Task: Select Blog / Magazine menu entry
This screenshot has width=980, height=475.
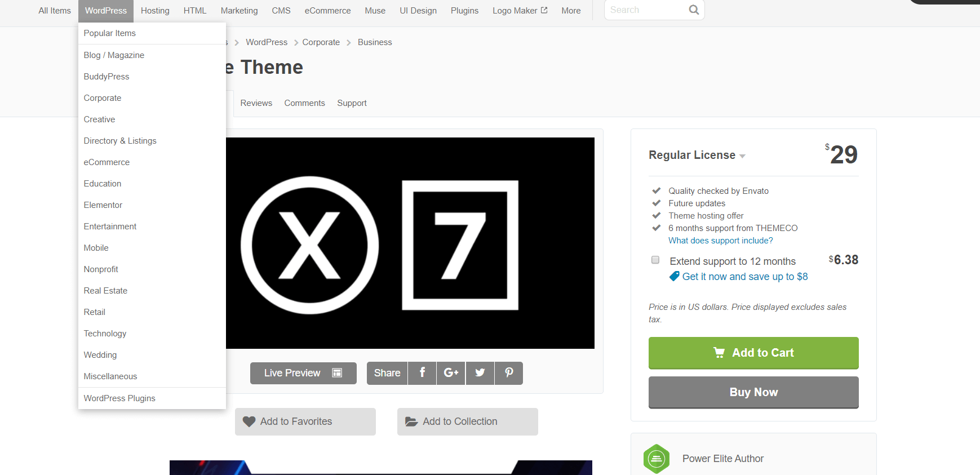Action: pos(152,55)
